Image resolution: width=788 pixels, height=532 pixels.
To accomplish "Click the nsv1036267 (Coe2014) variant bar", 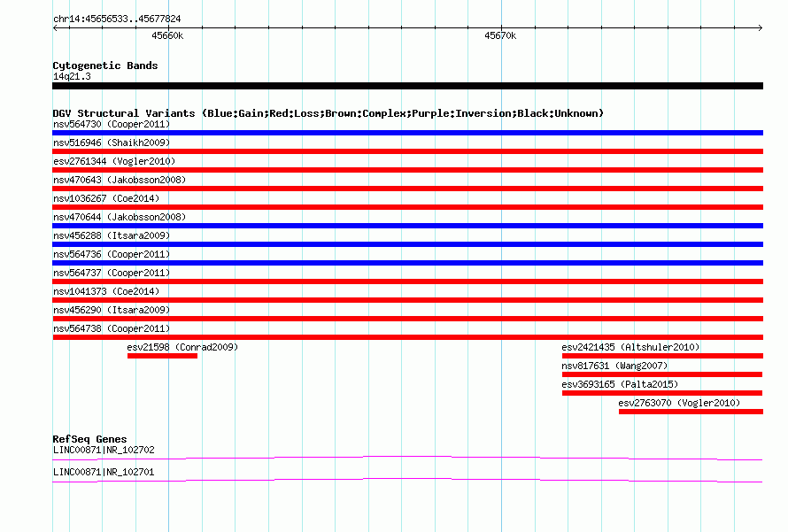I will pyautogui.click(x=407, y=207).
